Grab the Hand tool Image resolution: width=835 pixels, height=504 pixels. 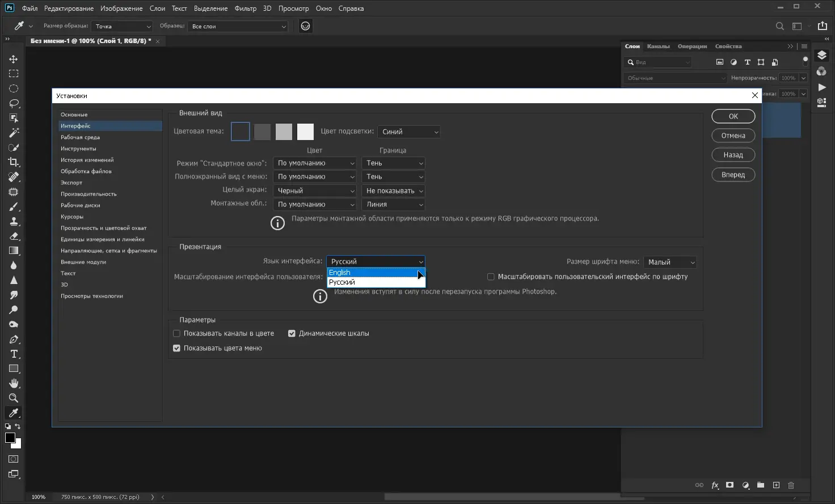(13, 383)
